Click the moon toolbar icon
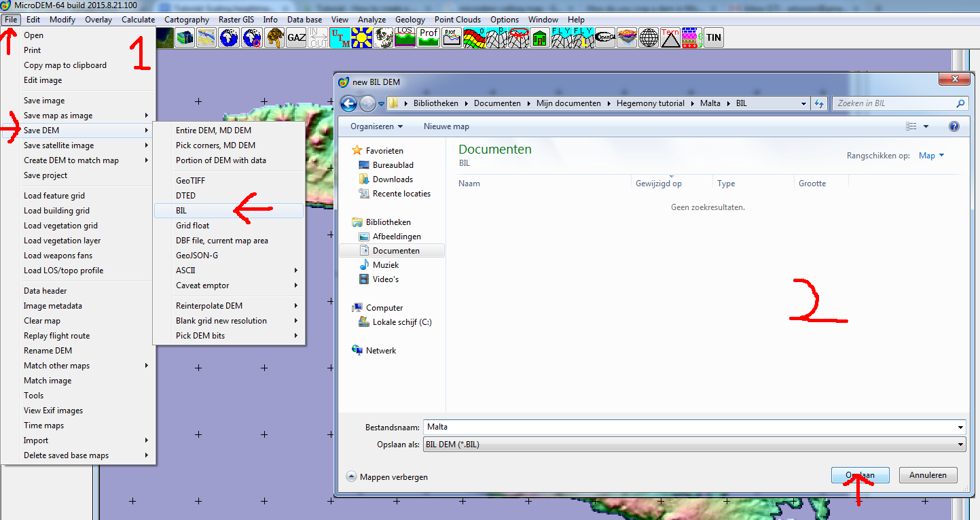980x520 pixels. [x=383, y=37]
